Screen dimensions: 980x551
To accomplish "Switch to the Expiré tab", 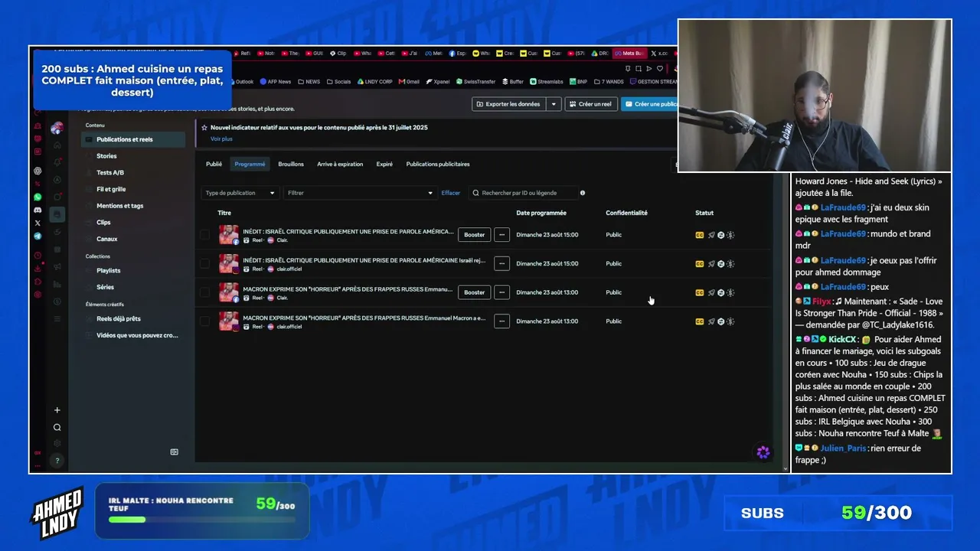I will [384, 164].
